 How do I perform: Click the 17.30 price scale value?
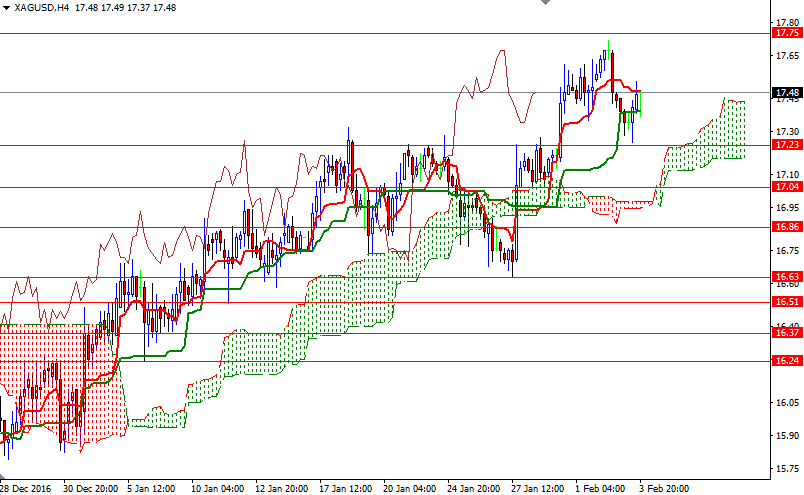point(787,132)
